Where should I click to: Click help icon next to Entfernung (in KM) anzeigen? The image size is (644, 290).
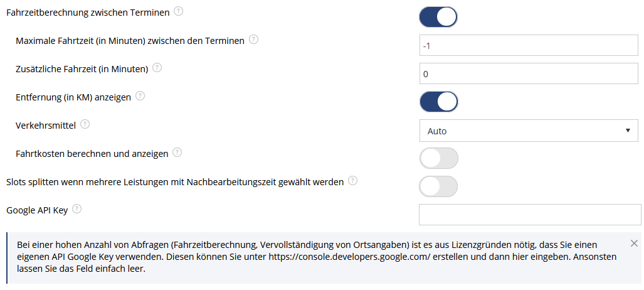click(140, 96)
